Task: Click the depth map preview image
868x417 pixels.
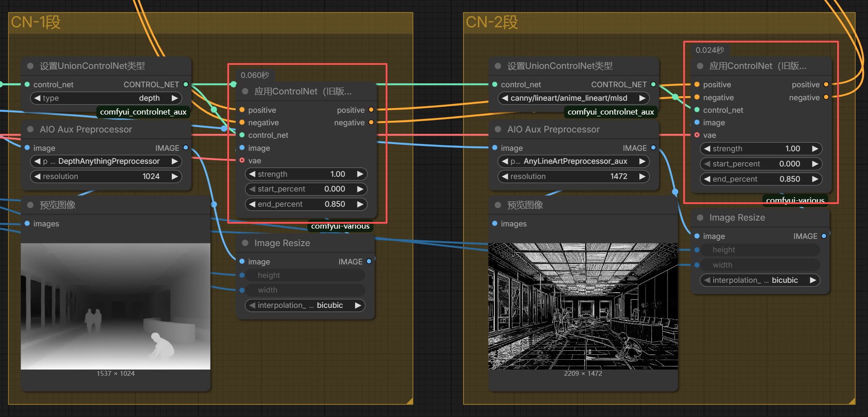Action: point(115,306)
